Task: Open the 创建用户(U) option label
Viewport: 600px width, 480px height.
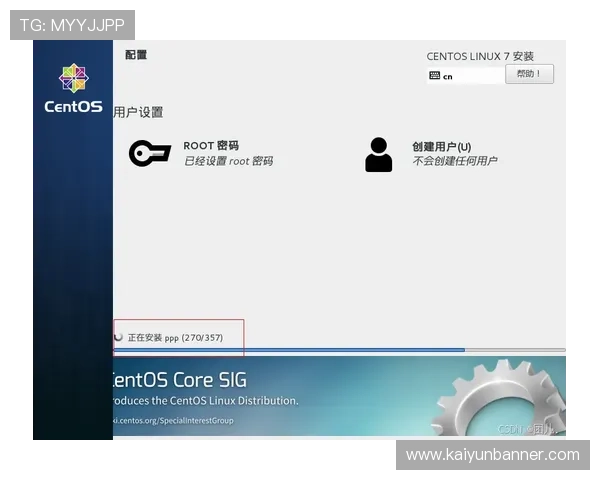Action: tap(441, 146)
